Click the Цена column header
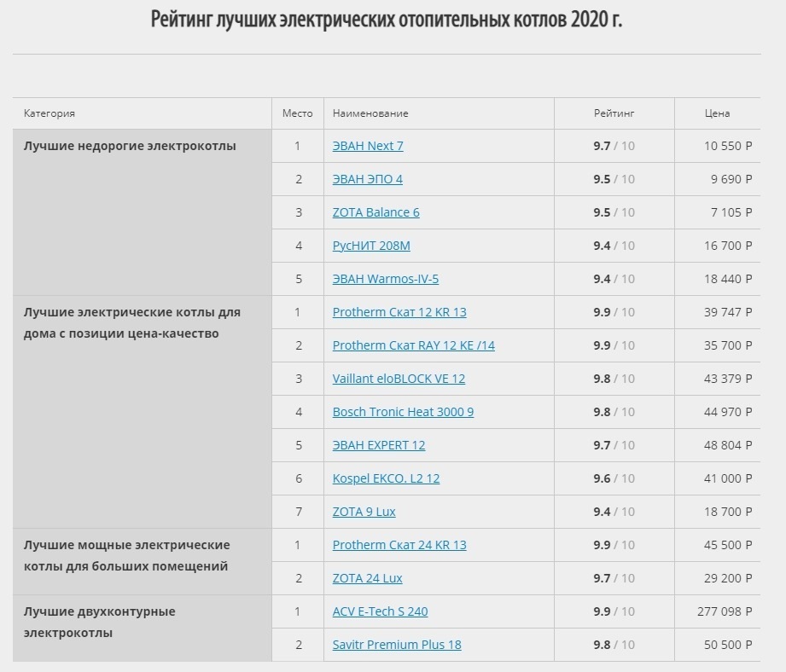 coord(718,113)
